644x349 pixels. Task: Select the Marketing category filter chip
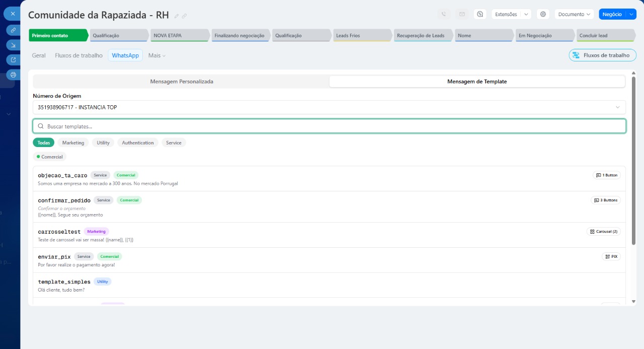73,143
